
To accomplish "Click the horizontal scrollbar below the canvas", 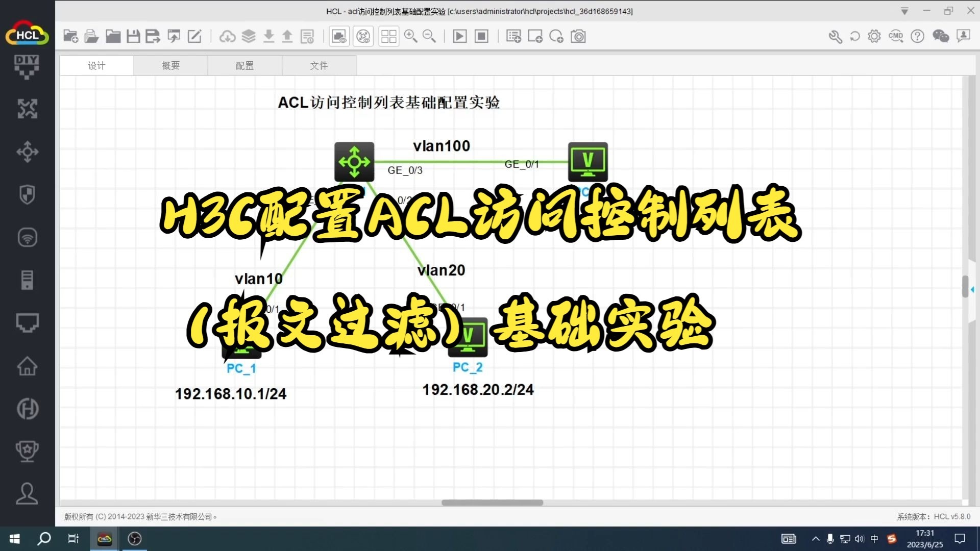I will pyautogui.click(x=492, y=503).
